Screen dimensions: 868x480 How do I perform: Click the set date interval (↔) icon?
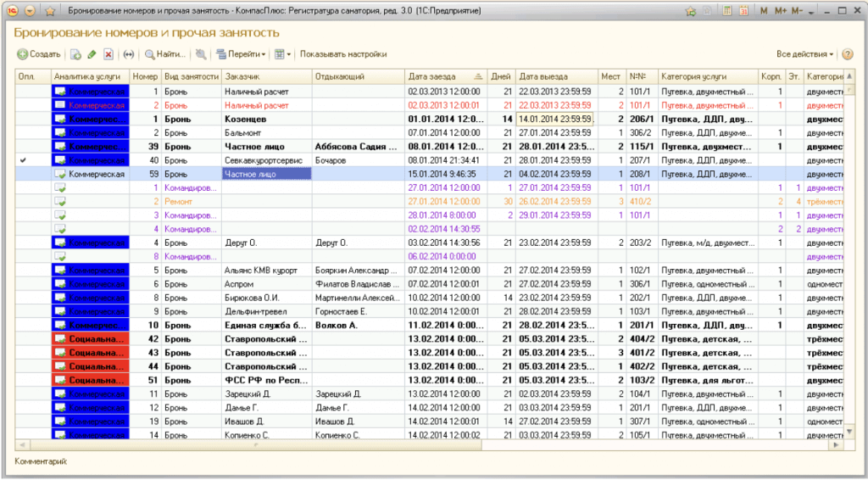[129, 54]
